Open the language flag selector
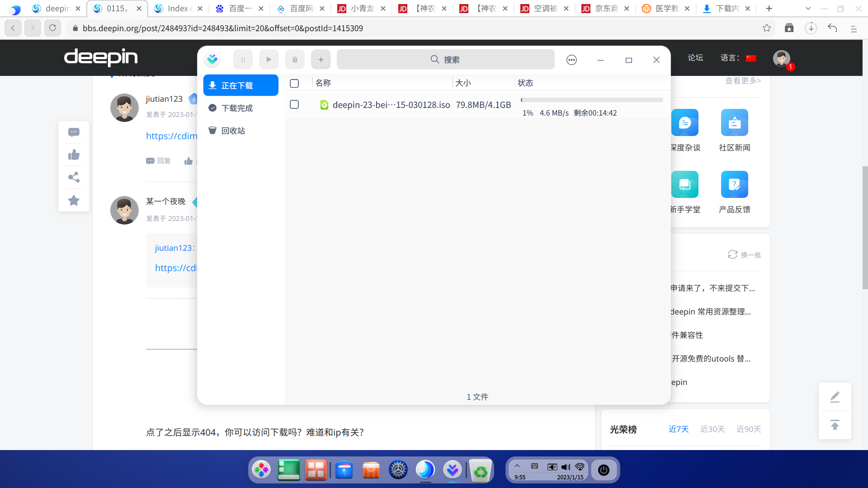 [751, 58]
